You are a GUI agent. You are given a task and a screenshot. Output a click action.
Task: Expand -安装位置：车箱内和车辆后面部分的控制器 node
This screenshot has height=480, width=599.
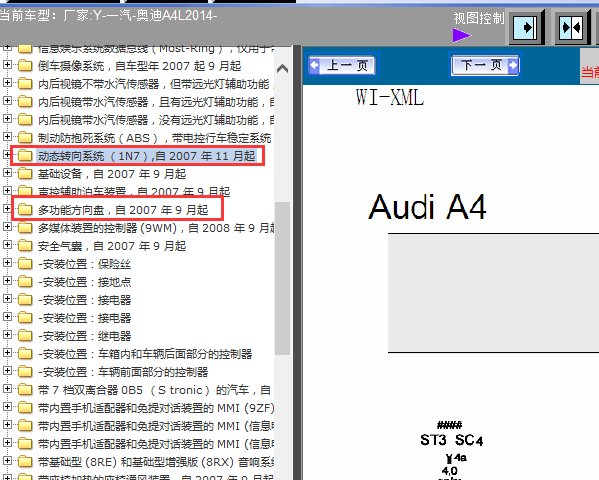7,353
